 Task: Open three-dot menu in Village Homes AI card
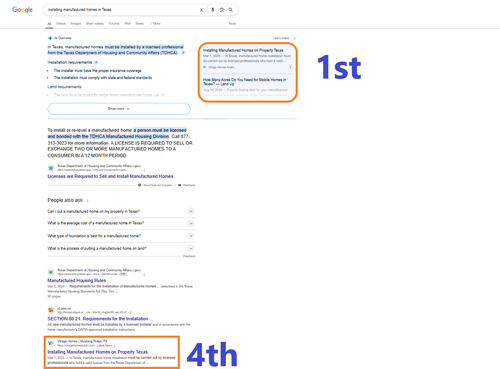coord(290,67)
